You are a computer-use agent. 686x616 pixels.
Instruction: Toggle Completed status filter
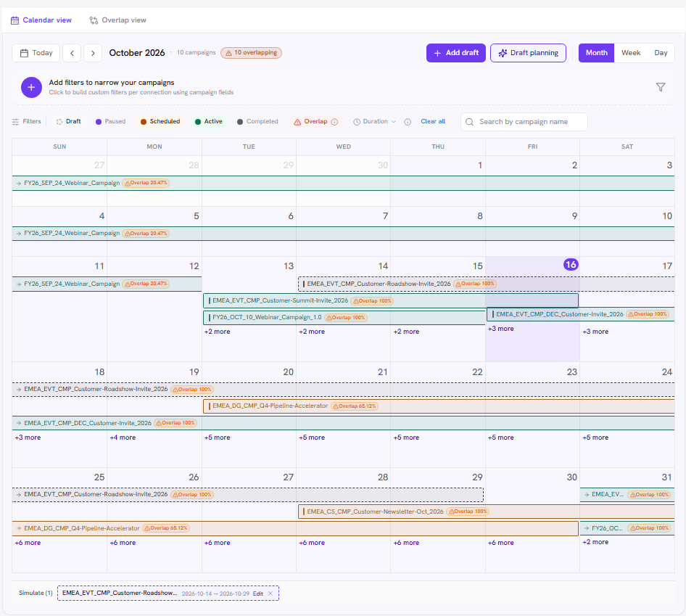[257, 122]
